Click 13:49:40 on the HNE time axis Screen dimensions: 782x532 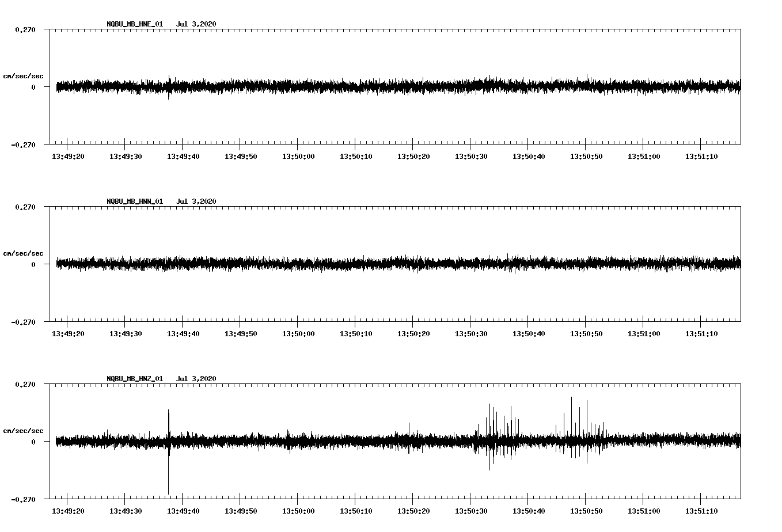[183, 157]
